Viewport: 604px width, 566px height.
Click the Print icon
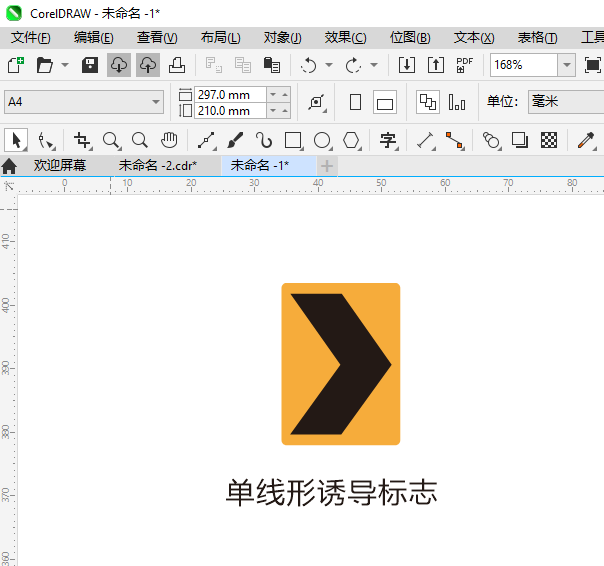[x=177, y=65]
